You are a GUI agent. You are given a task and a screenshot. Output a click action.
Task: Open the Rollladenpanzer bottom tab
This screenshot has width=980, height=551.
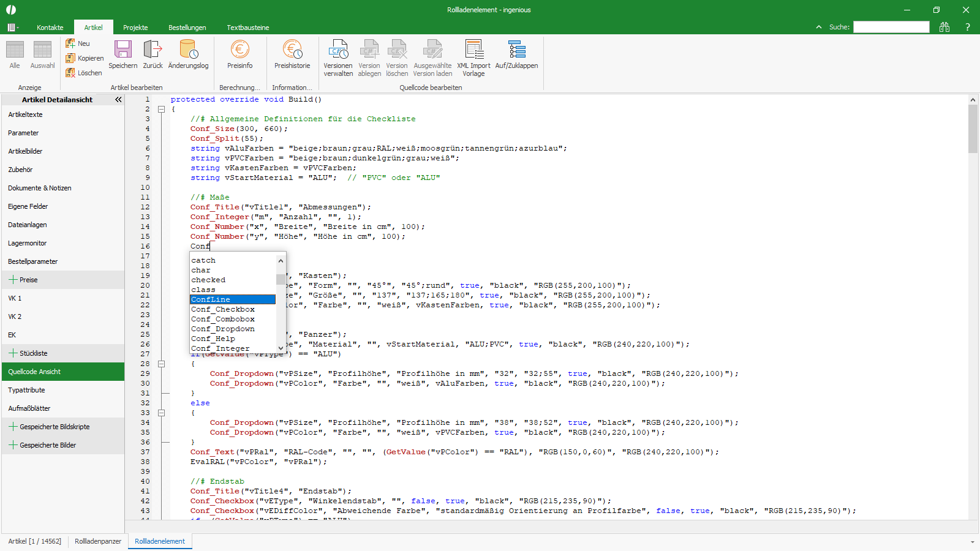pyautogui.click(x=98, y=541)
